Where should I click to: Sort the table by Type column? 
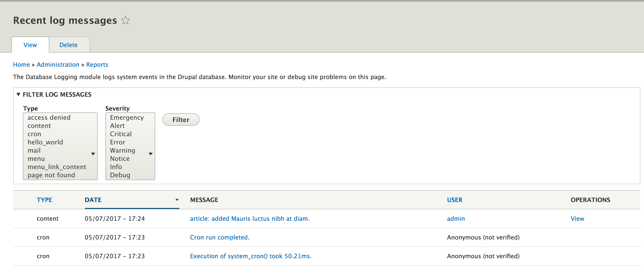44,200
